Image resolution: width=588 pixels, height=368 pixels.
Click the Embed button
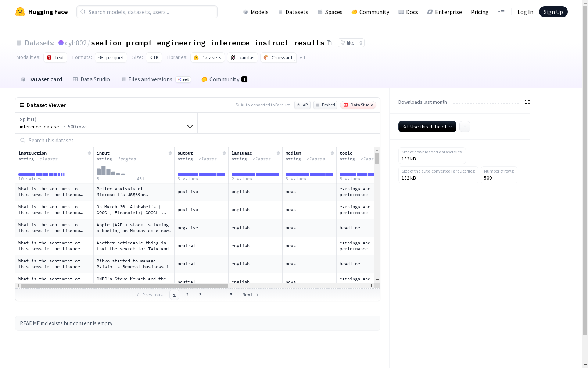click(325, 105)
